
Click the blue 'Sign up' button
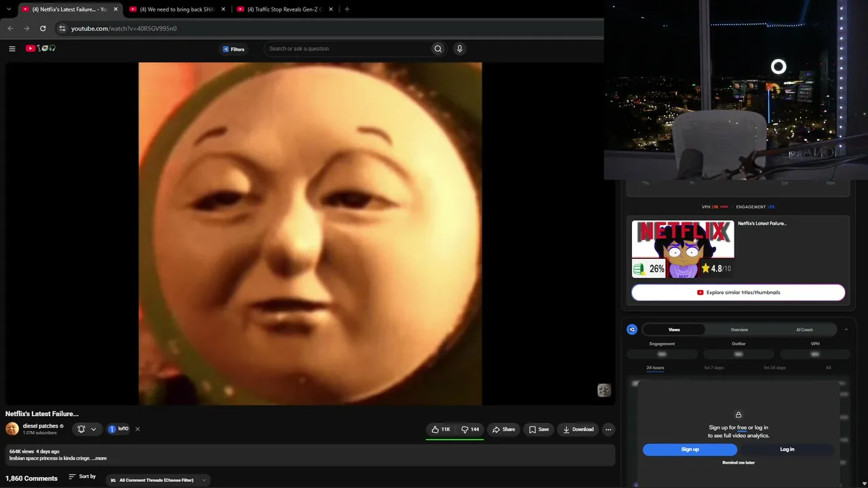pos(690,449)
